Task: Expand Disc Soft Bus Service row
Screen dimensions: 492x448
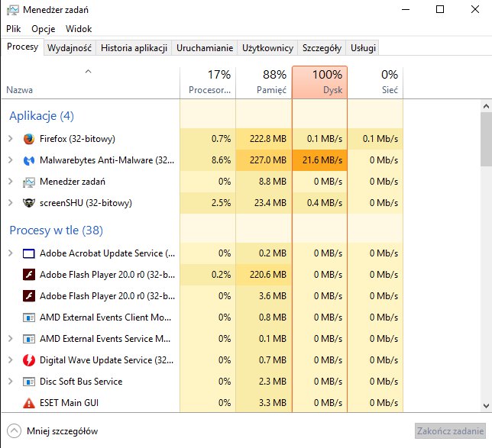Action: [x=11, y=382]
